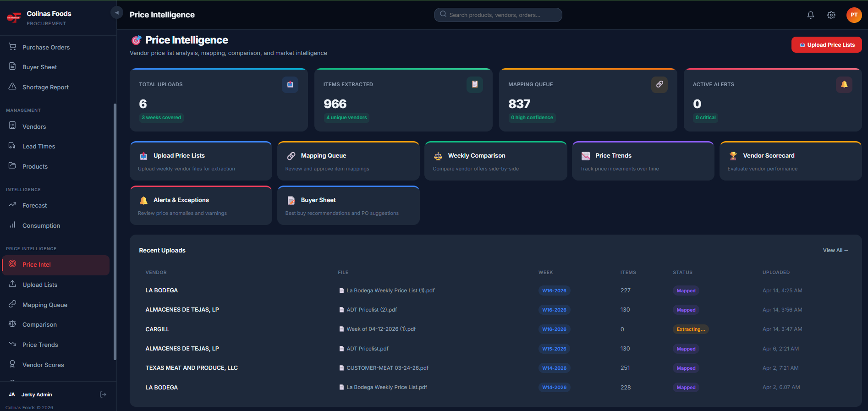Open settings gear icon

pos(831,15)
